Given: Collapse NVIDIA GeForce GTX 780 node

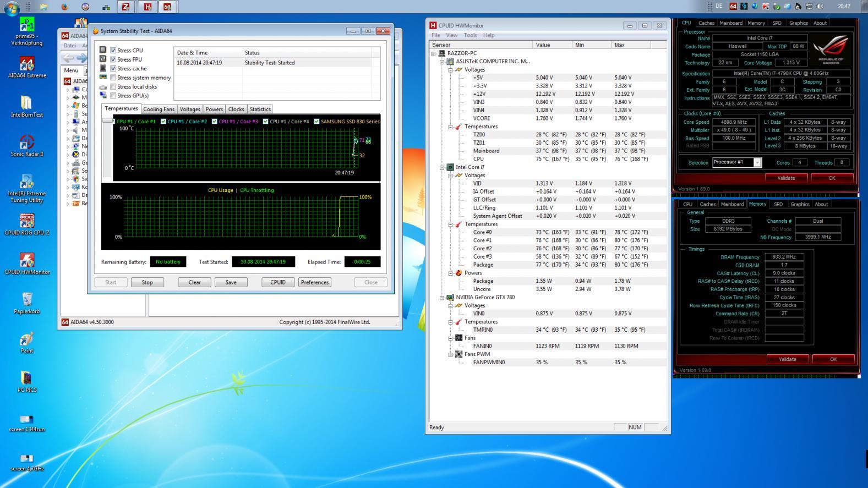Looking at the screenshot, I should (441, 298).
